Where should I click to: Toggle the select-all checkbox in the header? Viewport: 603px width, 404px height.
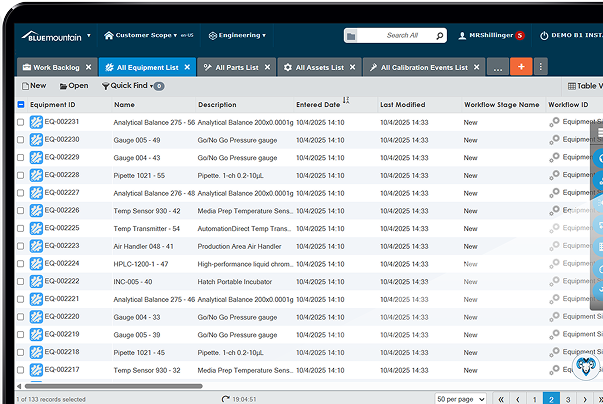[20, 104]
